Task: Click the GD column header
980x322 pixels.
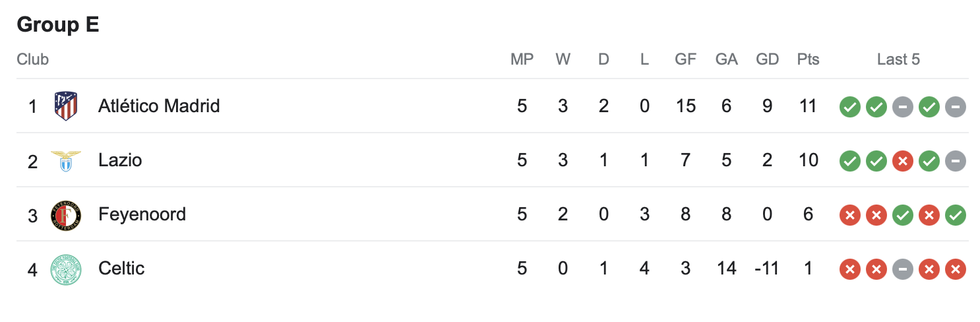Action: (768, 59)
